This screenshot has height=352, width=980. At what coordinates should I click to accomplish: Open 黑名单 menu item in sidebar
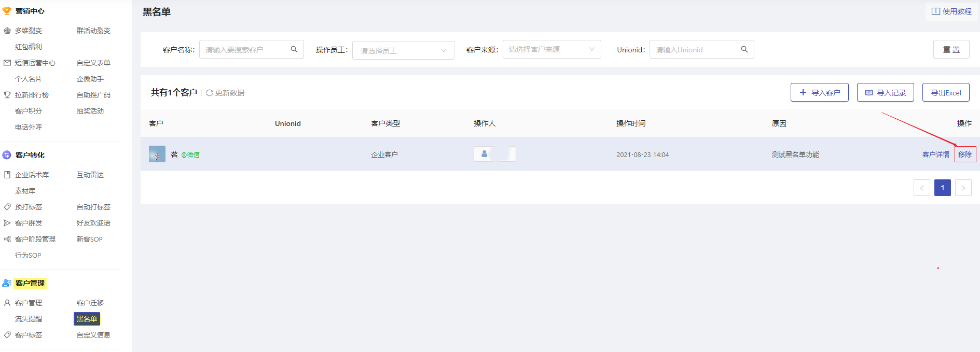point(87,319)
